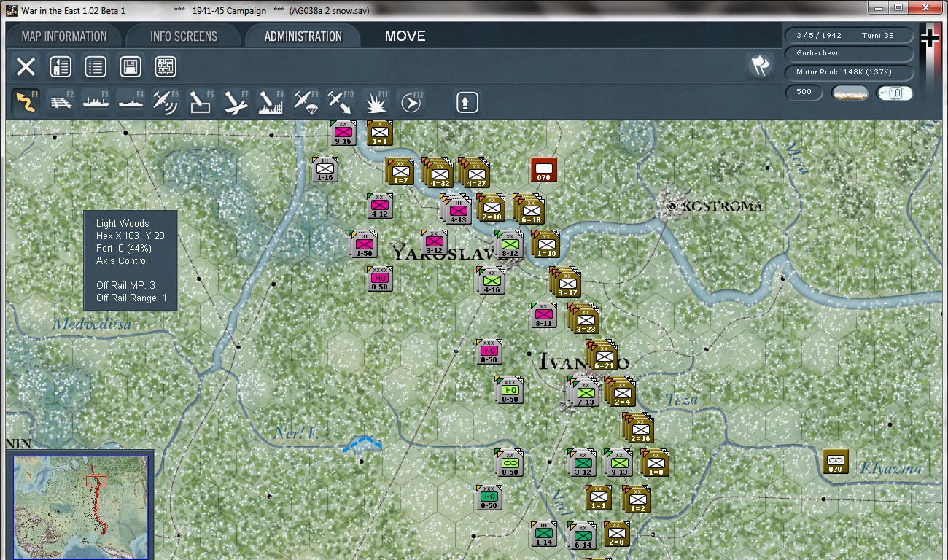
Task: Click the Kostroma city hex marker
Action: [672, 206]
